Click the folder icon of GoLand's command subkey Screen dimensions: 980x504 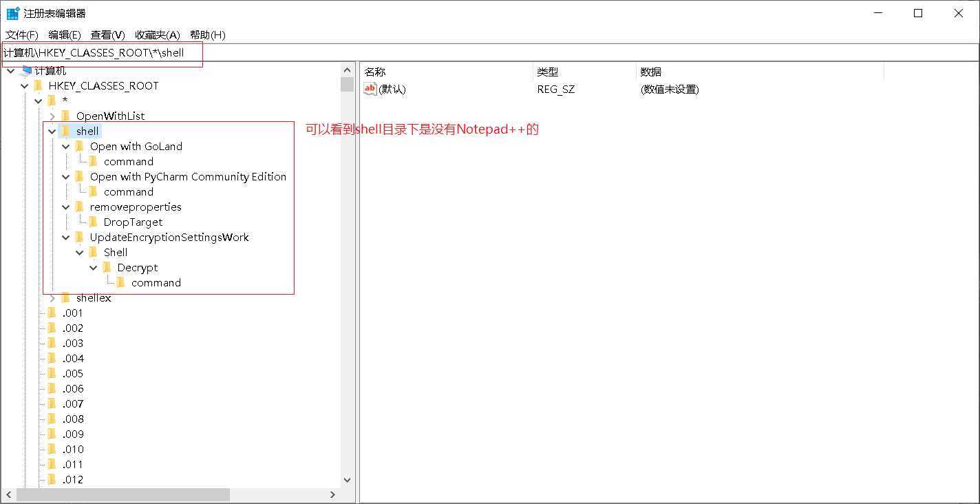[x=94, y=161]
